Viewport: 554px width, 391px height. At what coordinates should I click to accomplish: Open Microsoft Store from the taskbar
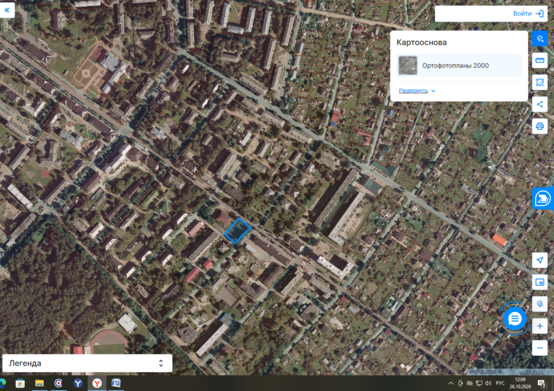pos(20,383)
